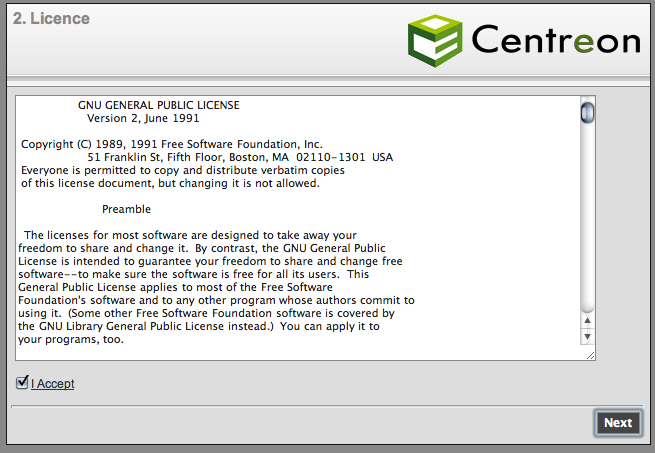Viewport: 655px width, 453px height.
Task: Click the licence scrollbar thumb
Action: tap(588, 111)
